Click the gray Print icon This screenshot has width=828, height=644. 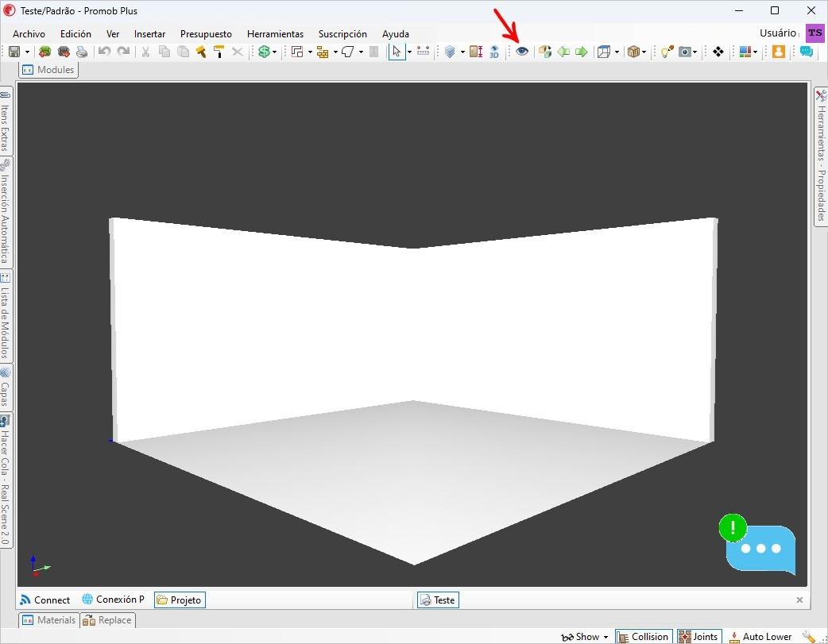[82, 52]
